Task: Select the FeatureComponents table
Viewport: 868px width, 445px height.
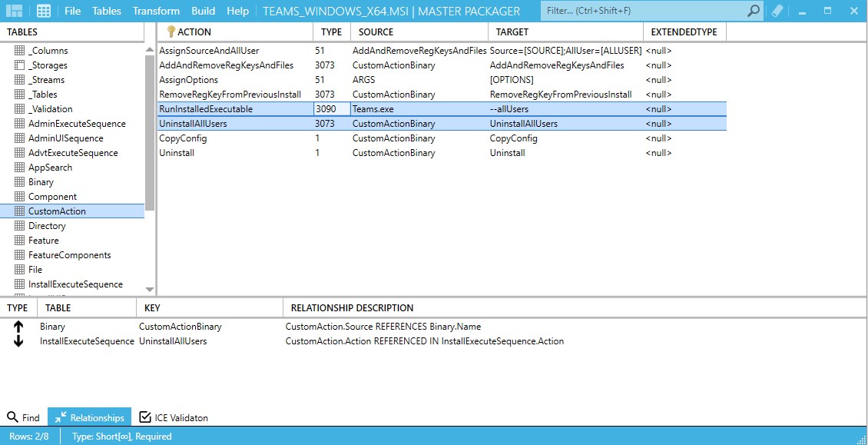Action: click(x=70, y=255)
